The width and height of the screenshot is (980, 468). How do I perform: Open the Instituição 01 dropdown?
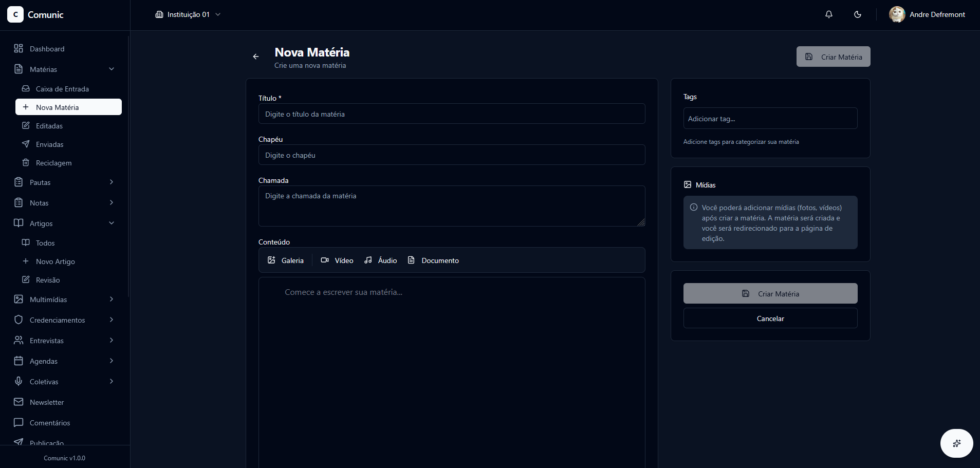point(188,14)
